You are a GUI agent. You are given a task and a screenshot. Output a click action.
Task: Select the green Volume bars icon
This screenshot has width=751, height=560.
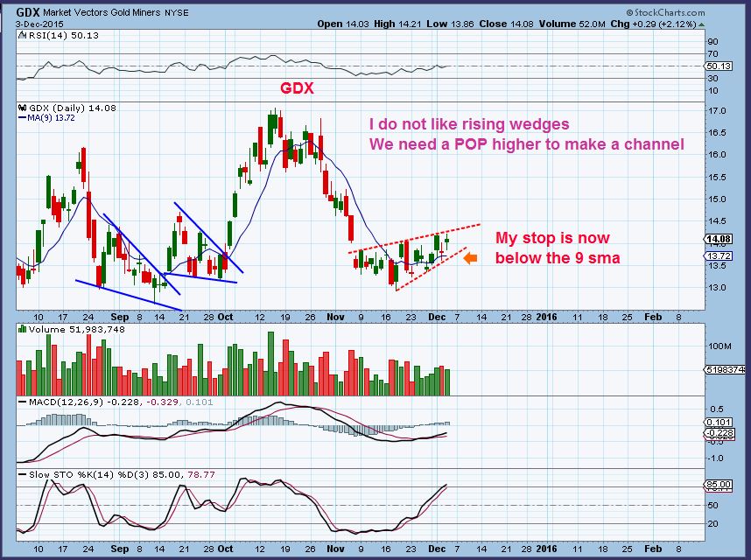pos(22,330)
